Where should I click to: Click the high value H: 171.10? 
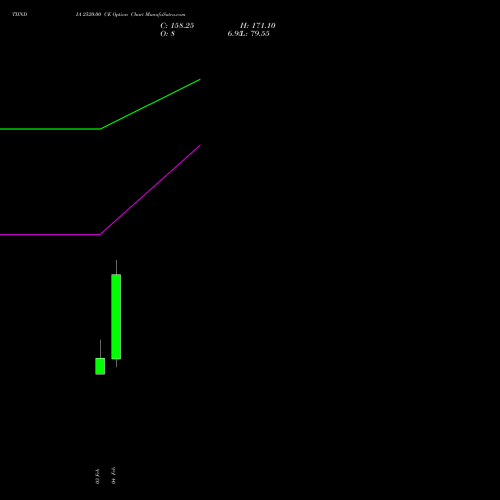point(258,26)
